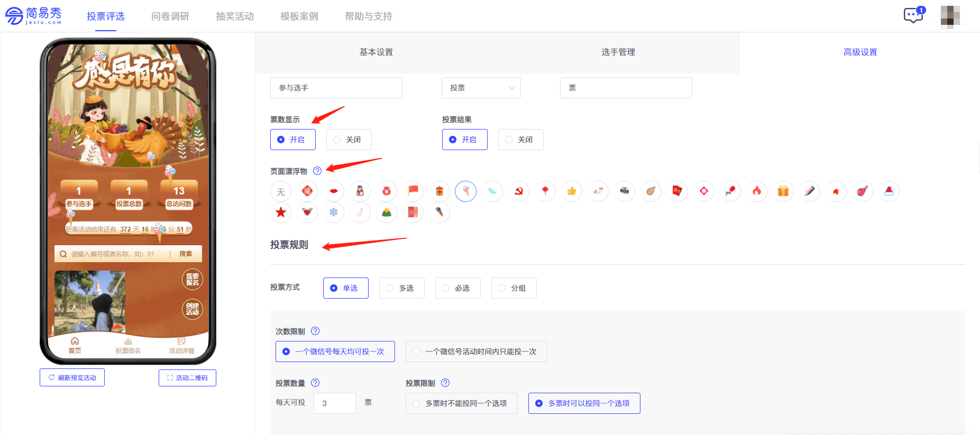Choose 必选 voting method
Screen dimensions: 980x435
point(458,288)
